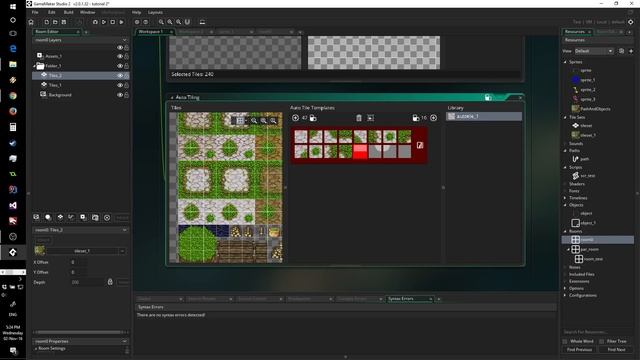Toggle grid in the Tiles preview
This screenshot has width=640, height=360.
pyautogui.click(x=240, y=120)
